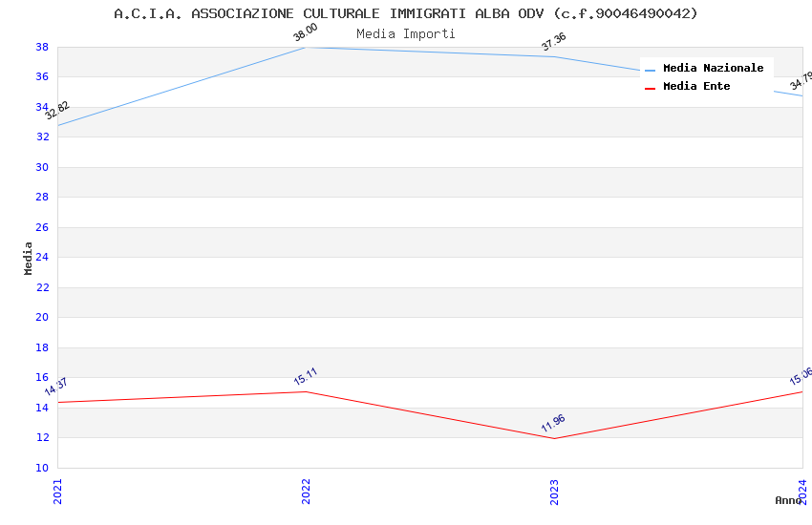Click the blue Media Nazionale legend swatch
Screen dimensions: 812x525
(650, 70)
